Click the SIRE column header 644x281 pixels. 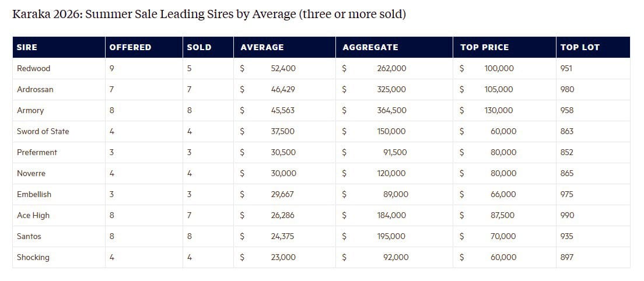pos(27,47)
